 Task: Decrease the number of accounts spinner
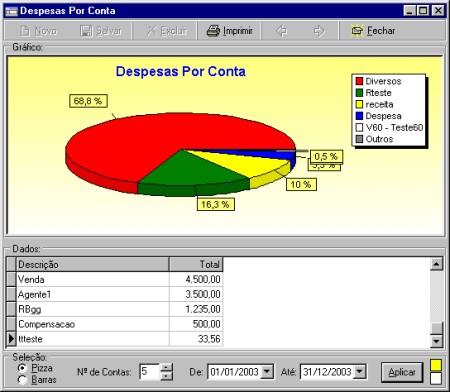click(x=167, y=376)
